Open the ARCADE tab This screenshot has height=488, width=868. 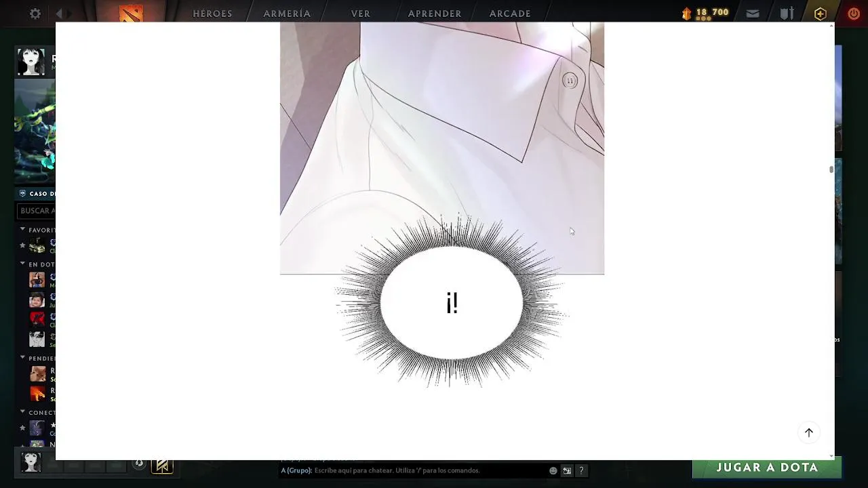tap(510, 14)
